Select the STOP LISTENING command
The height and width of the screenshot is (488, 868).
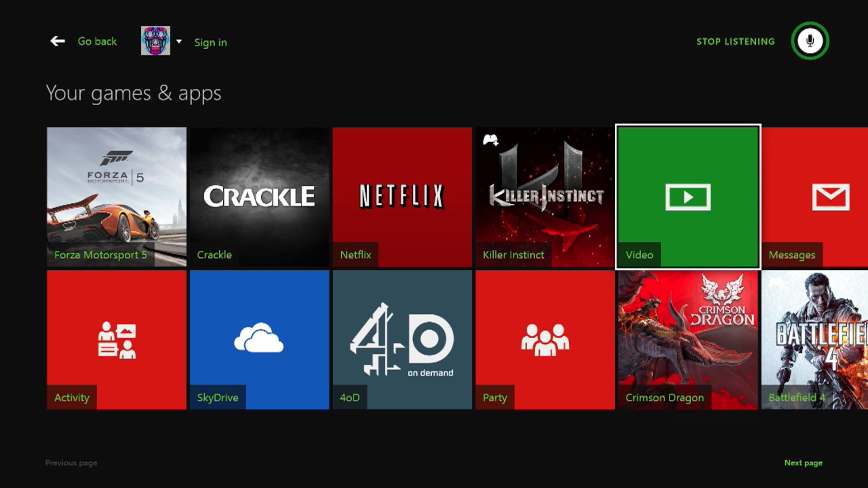[x=736, y=42]
